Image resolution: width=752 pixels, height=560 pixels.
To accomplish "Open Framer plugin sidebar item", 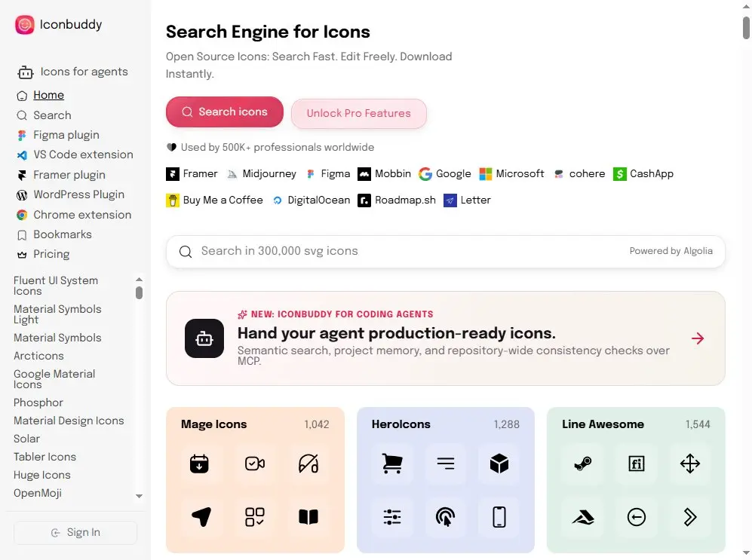I will 69,175.
